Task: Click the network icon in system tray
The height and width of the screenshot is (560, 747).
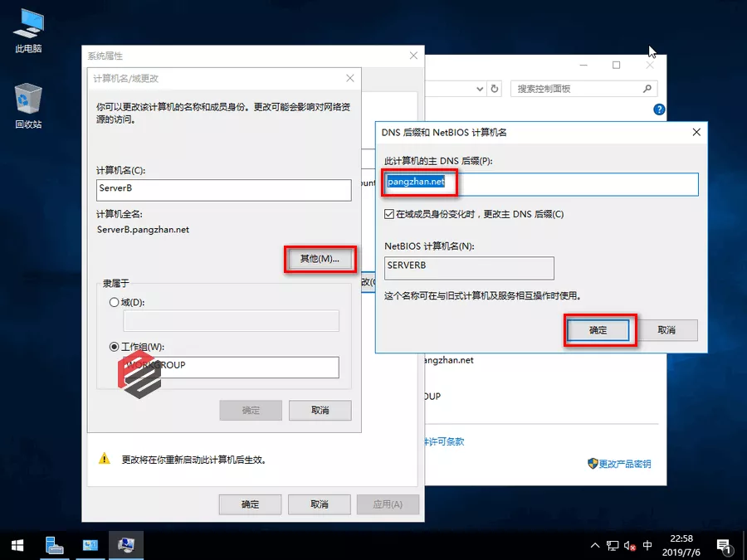Action: (612, 546)
